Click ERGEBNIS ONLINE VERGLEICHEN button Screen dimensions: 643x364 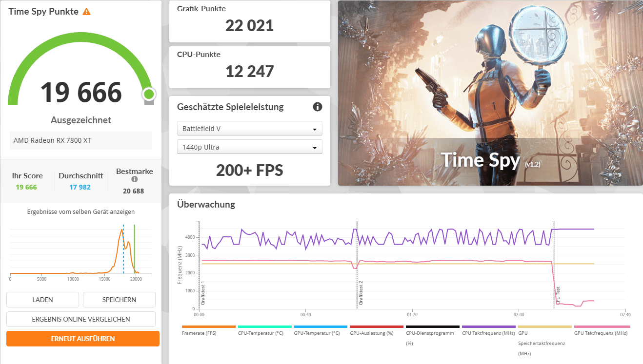pos(81,319)
